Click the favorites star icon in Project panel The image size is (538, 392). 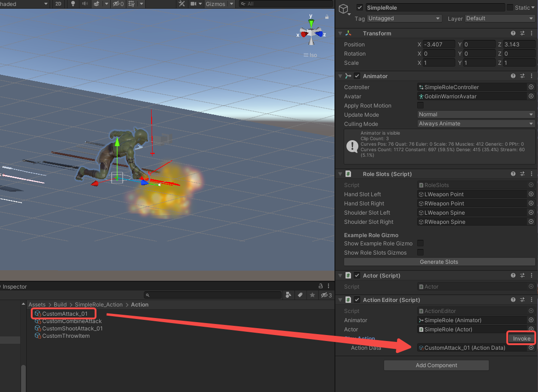tap(312, 295)
